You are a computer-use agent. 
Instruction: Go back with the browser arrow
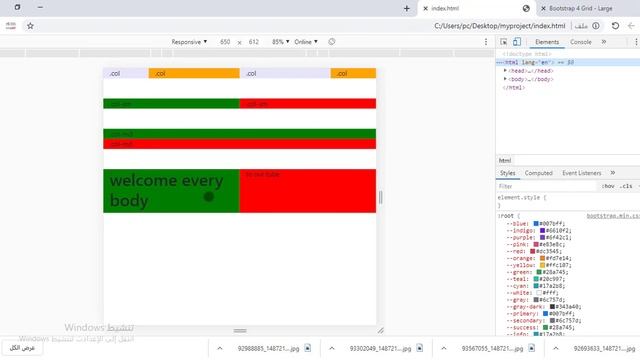point(631,26)
